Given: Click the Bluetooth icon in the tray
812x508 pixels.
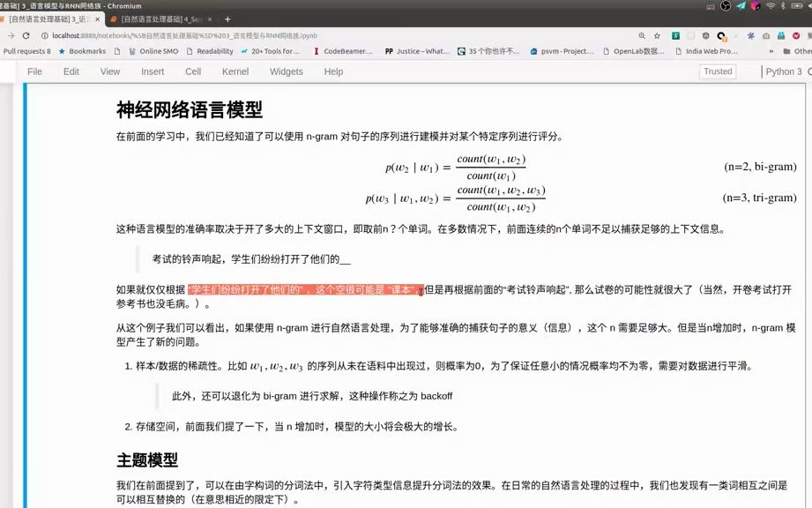Looking at the screenshot, I should tap(783, 7).
